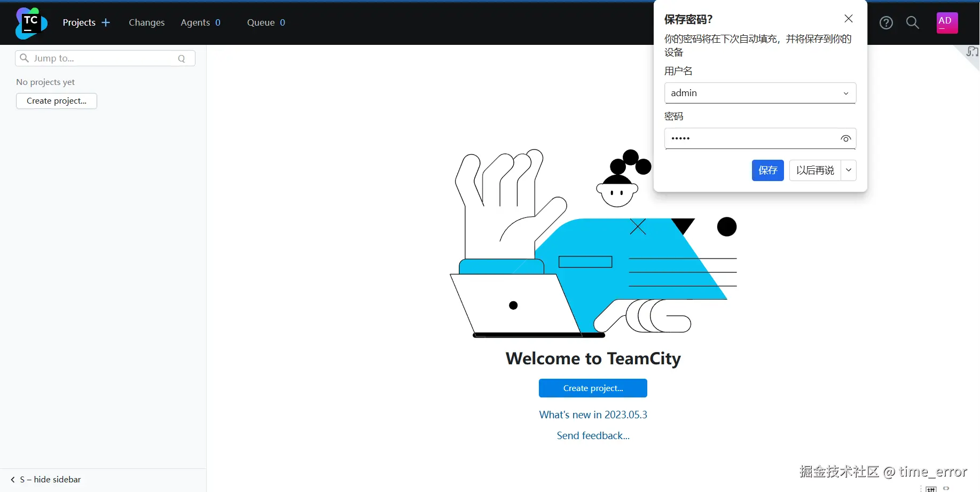Expand the arrow next to 以后再说
Viewport: 980px width, 492px height.
tap(849, 170)
